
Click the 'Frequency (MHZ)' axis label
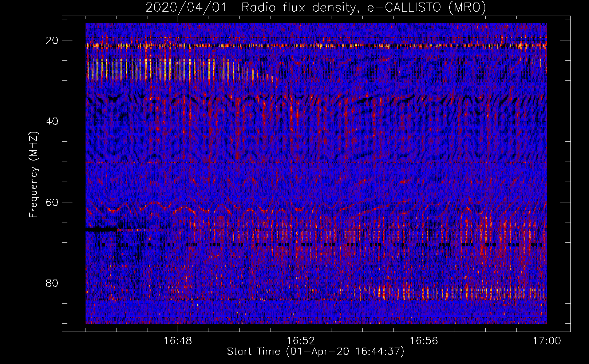(33, 175)
